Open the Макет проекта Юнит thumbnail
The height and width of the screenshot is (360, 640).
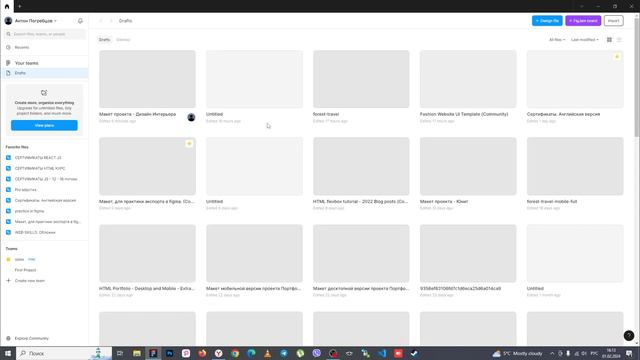(x=468, y=166)
